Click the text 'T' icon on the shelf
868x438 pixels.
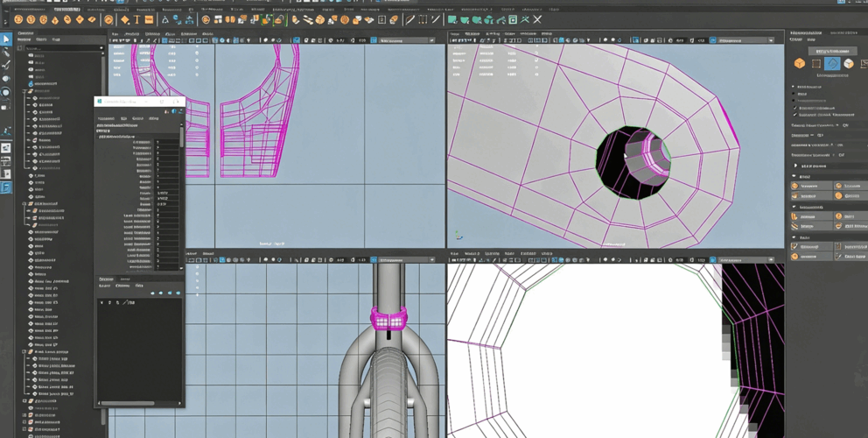point(136,19)
